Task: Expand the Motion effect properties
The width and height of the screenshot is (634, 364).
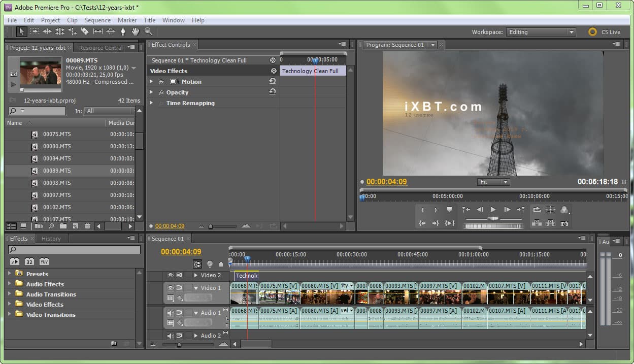Action: [x=151, y=82]
